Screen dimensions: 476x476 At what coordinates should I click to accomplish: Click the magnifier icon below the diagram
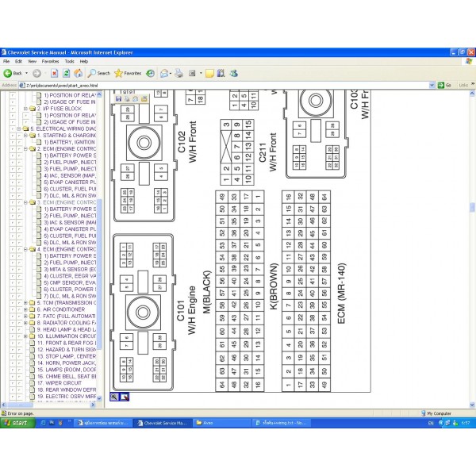pyautogui.click(x=114, y=397)
